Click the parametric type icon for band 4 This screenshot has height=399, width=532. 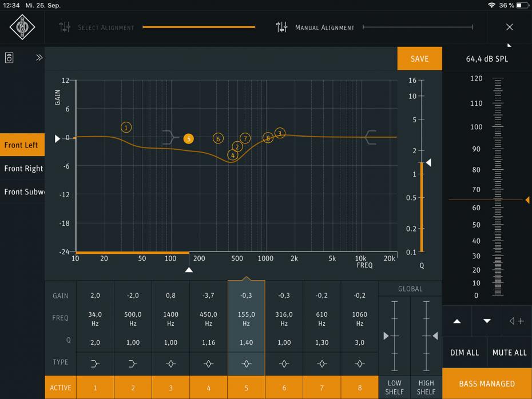208,362
